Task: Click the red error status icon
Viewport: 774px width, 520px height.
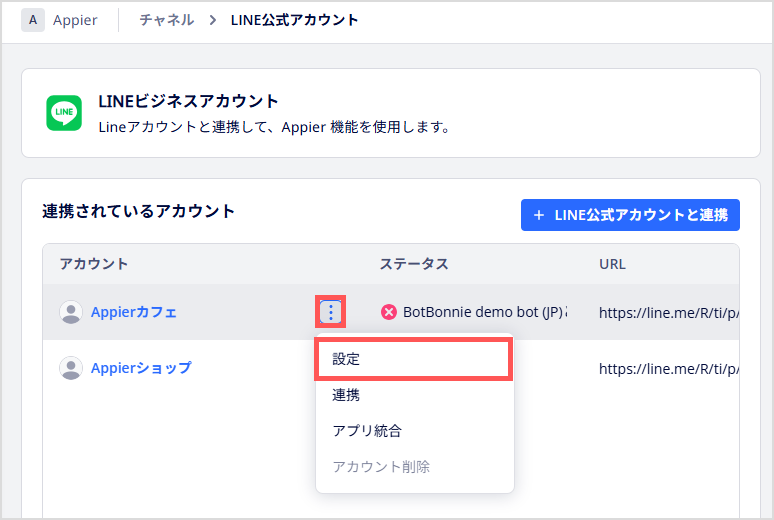Action: tap(388, 312)
